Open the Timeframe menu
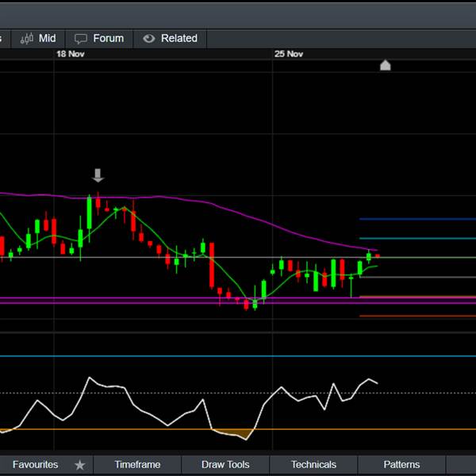476x476 pixels. pyautogui.click(x=137, y=464)
